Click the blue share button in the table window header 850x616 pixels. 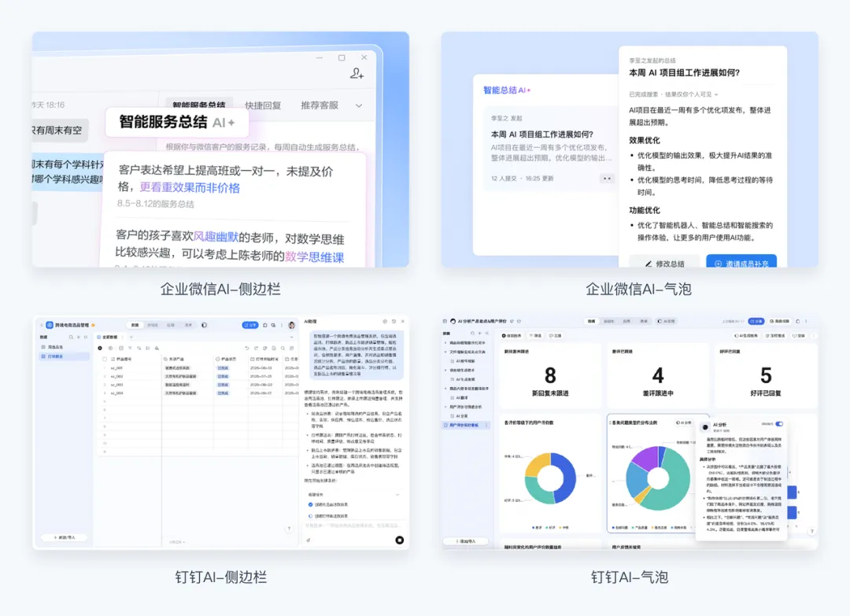tap(250, 325)
